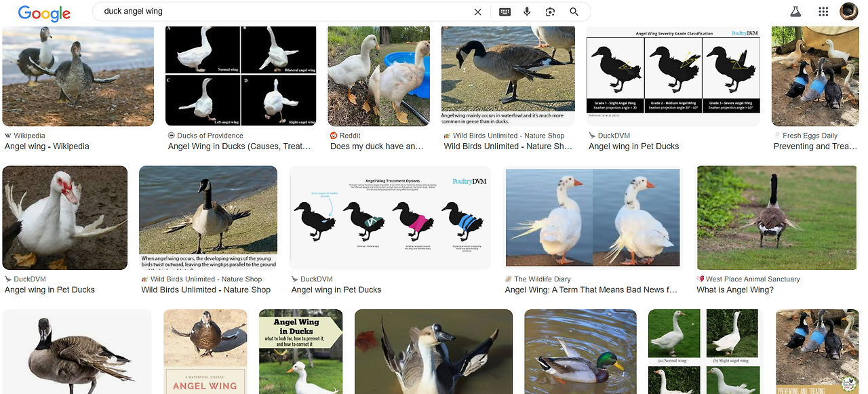Image resolution: width=868 pixels, height=394 pixels.
Task: Click 'Preventing and Trea…' result title
Action: click(816, 146)
